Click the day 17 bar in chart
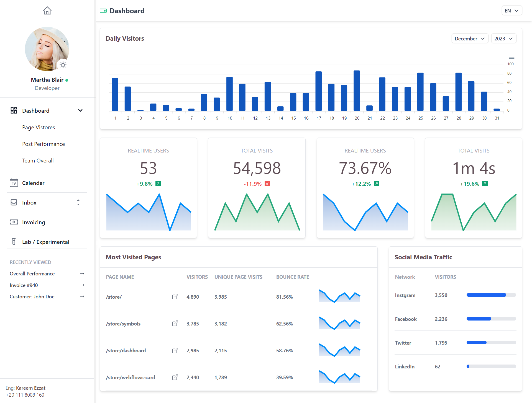The width and height of the screenshot is (532, 403). coord(319,91)
